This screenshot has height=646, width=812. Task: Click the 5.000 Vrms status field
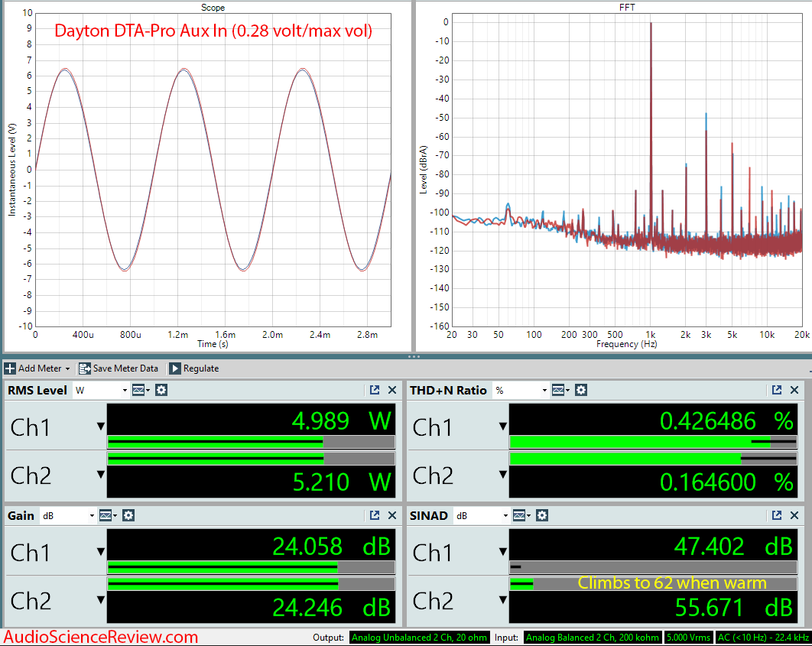click(688, 638)
